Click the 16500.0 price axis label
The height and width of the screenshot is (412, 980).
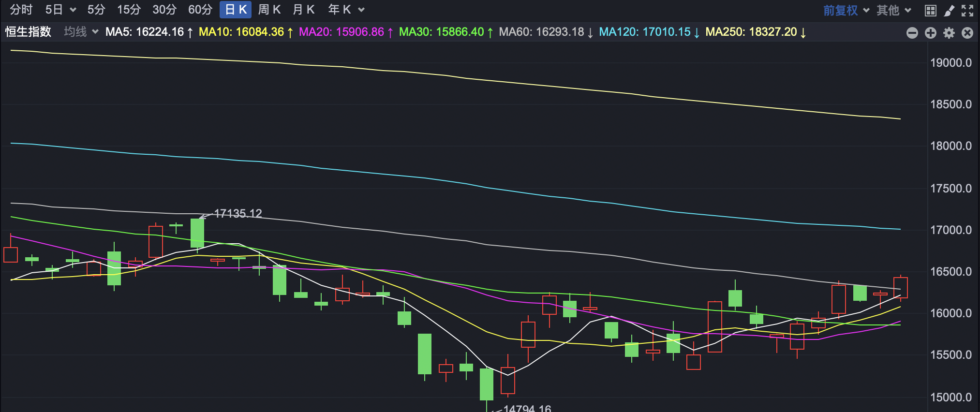click(951, 272)
